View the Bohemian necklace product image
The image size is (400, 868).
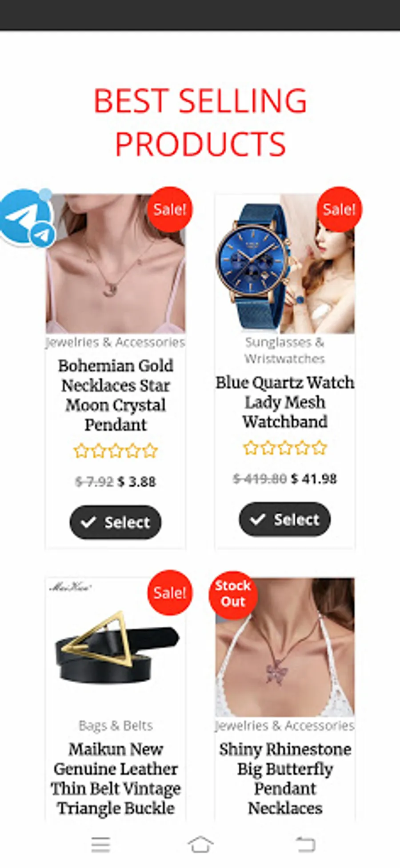coord(116,264)
